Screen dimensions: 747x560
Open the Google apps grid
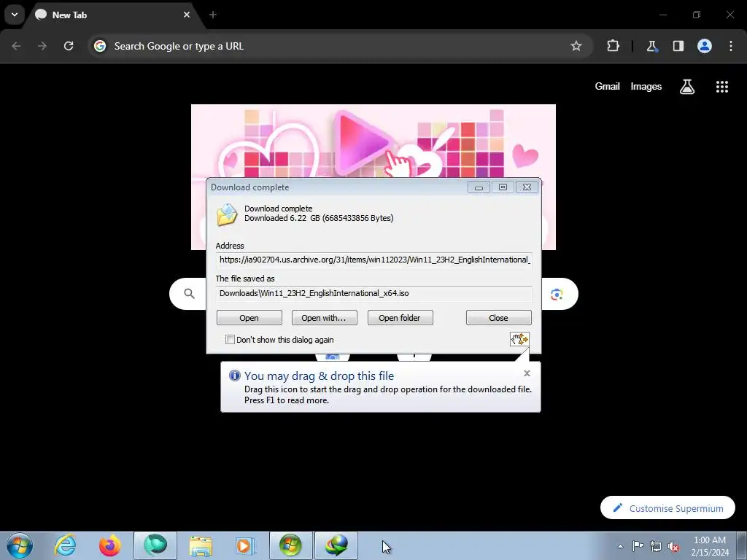click(722, 86)
